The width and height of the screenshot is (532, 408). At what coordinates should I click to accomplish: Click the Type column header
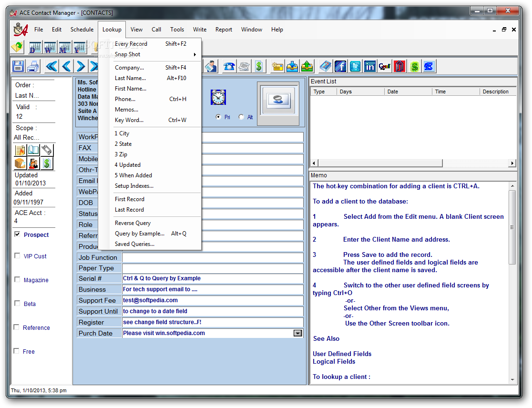click(323, 92)
